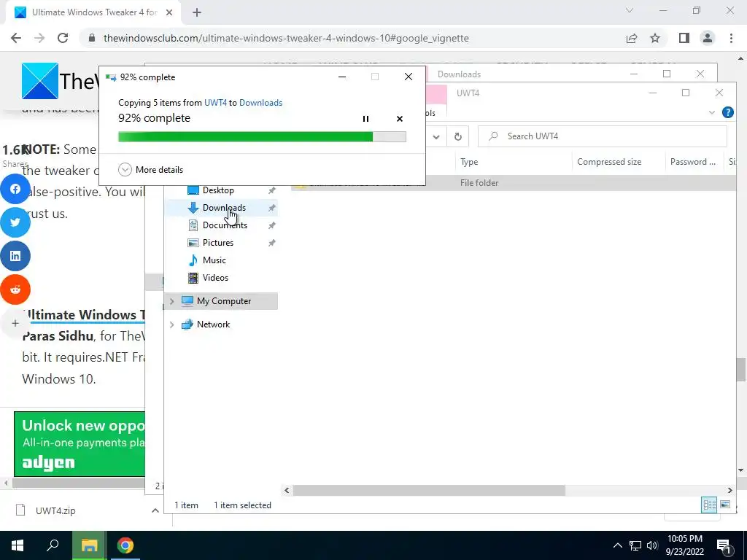This screenshot has height=560, width=747.
Task: Open Pictures in the navigation pane
Action: pyautogui.click(x=217, y=243)
